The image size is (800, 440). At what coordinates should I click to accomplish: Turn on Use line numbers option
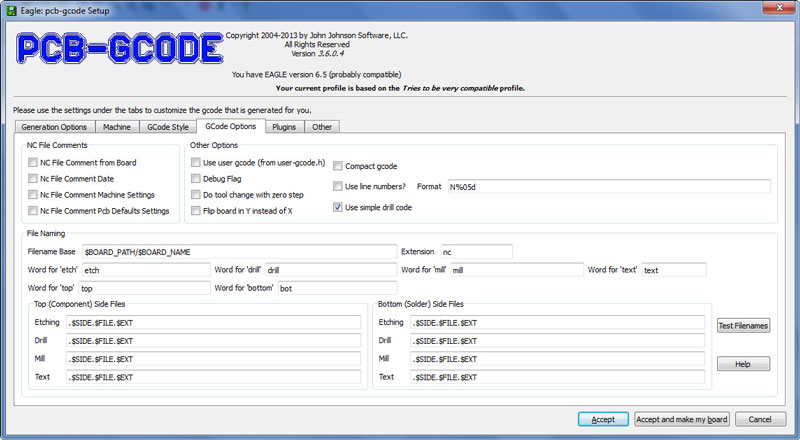(338, 186)
